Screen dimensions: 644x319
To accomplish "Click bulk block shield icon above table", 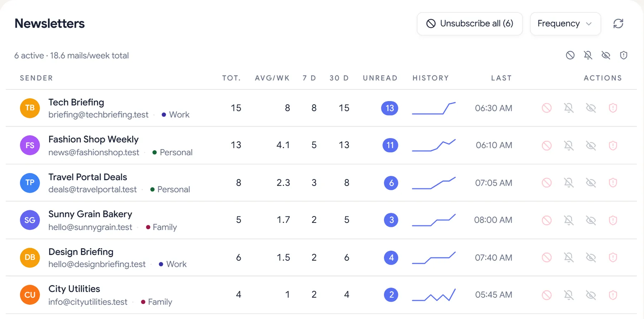I will click(x=624, y=55).
